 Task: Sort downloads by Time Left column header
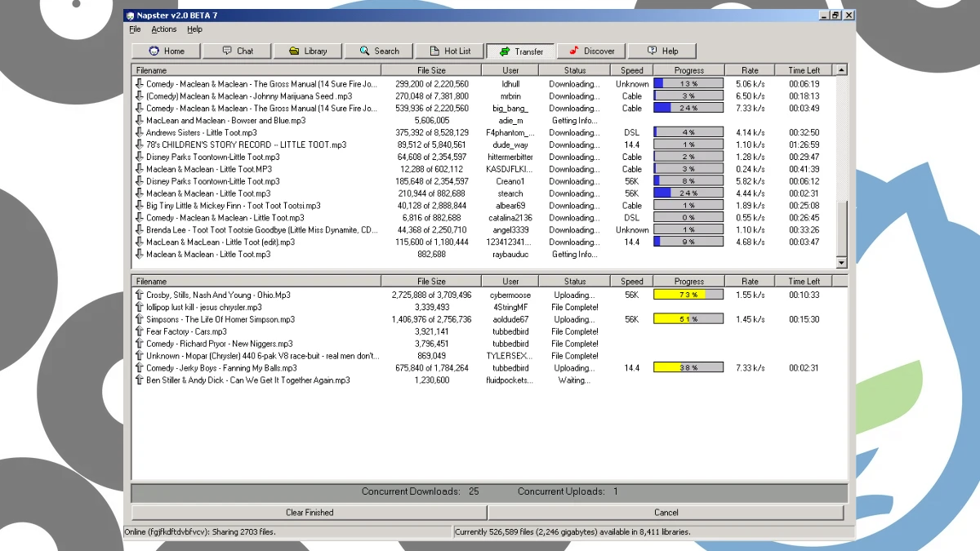[x=804, y=70]
